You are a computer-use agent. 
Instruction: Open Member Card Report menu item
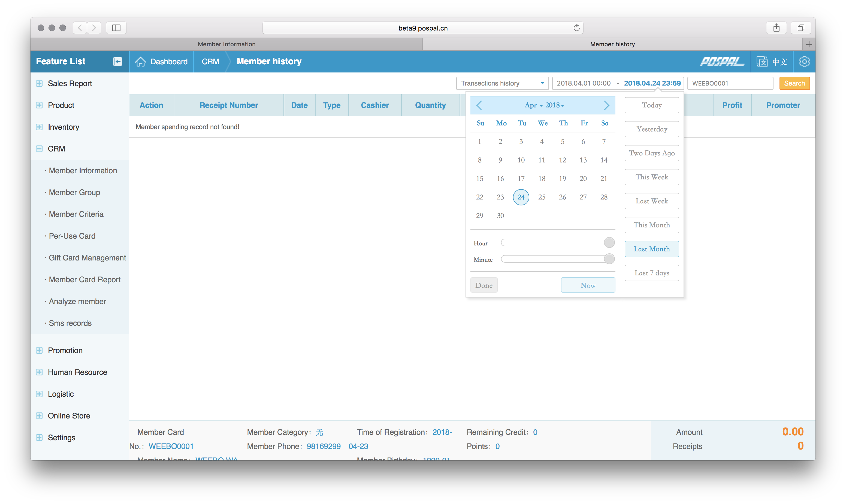coord(84,280)
